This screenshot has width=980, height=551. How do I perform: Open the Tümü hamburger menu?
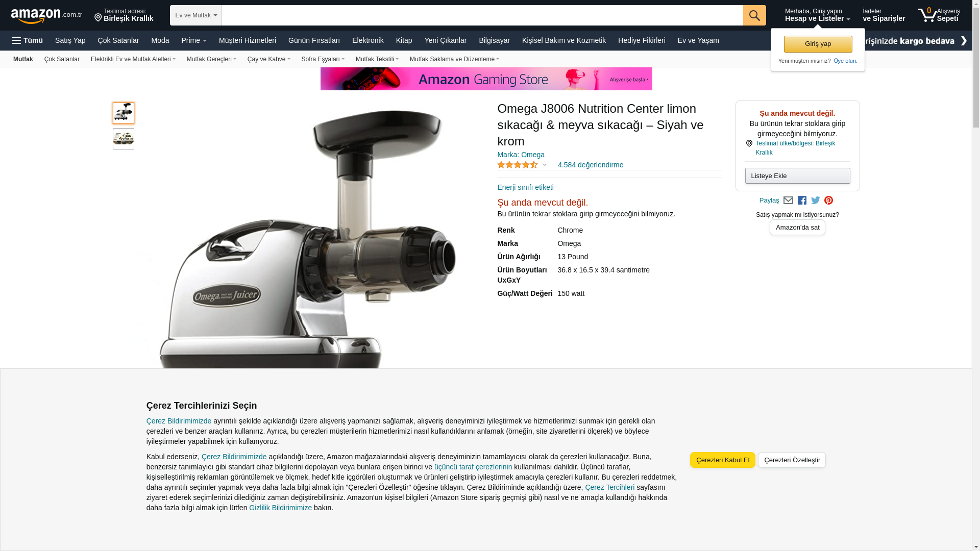point(28,40)
